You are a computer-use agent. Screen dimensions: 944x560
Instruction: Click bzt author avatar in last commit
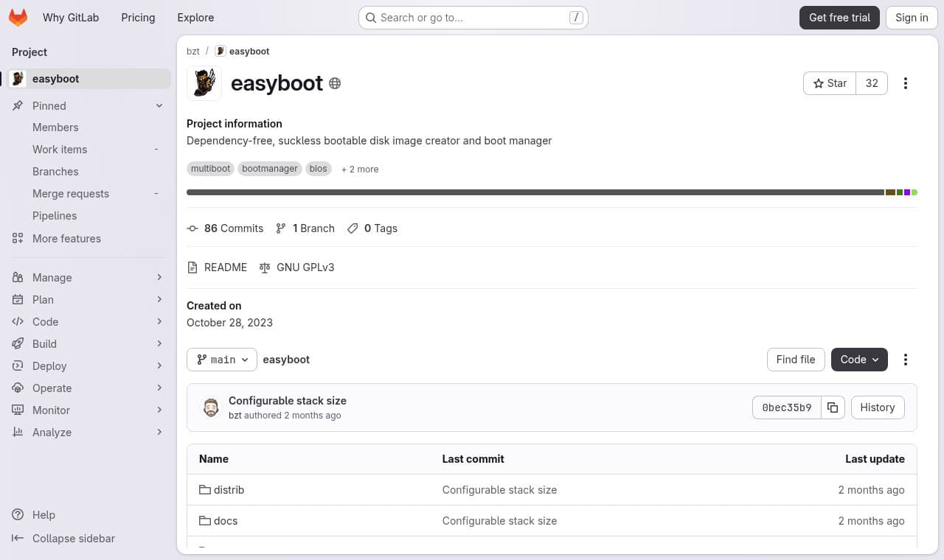click(x=211, y=407)
